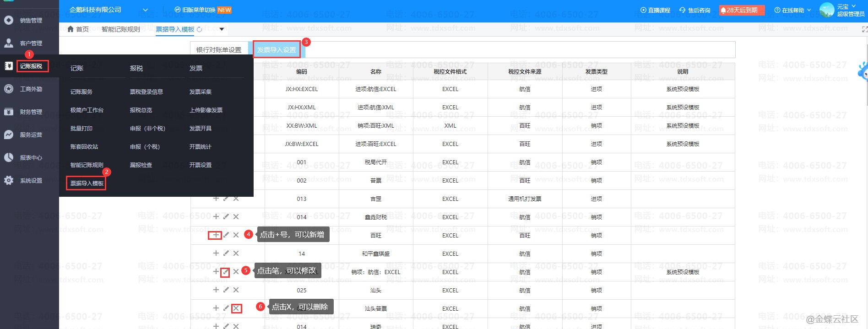The width and height of the screenshot is (868, 329).
Task: Expand the open-tabs list dropdown arrow
Action: [222, 29]
